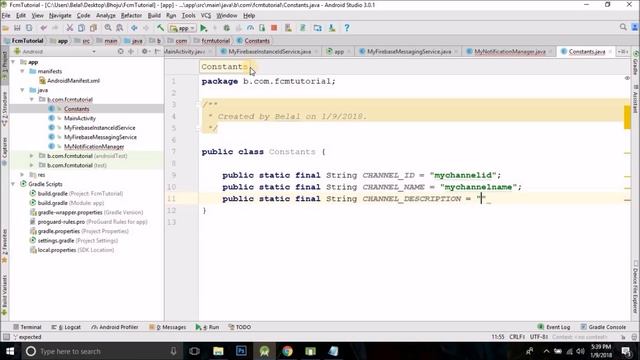Click the Find magnifier icon
The height and width of the screenshot is (360, 640).
coord(108,28)
